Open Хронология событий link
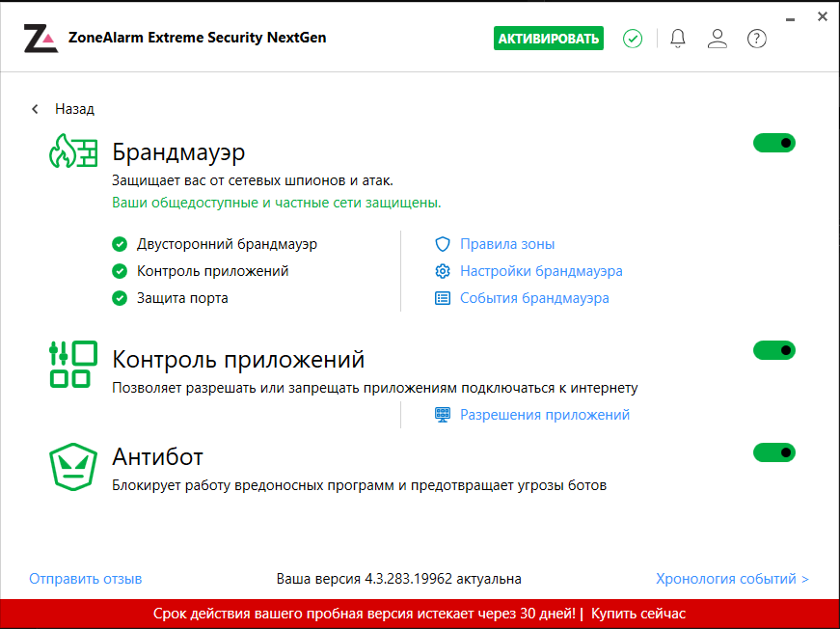 [x=732, y=579]
